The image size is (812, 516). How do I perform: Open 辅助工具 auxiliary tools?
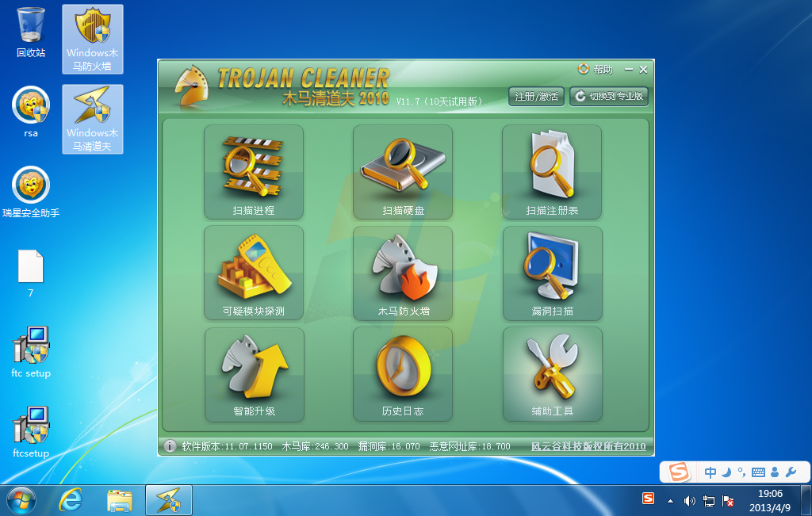point(552,373)
